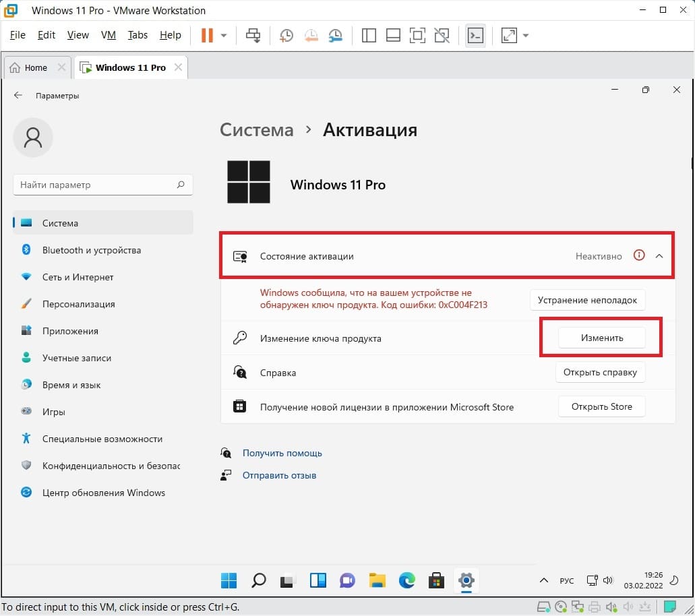The image size is (695, 616).
Task: Collapse the Состояние активации section chevron
Action: click(659, 255)
